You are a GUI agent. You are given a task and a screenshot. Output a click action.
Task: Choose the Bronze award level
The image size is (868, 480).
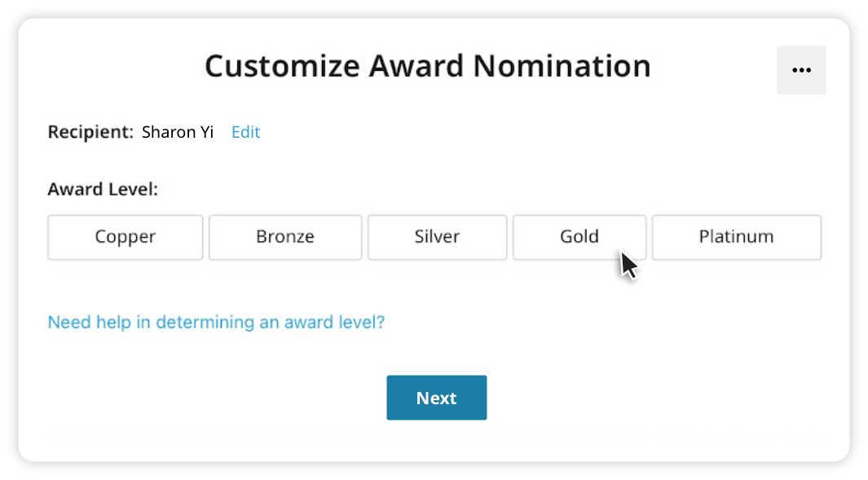[x=284, y=237]
